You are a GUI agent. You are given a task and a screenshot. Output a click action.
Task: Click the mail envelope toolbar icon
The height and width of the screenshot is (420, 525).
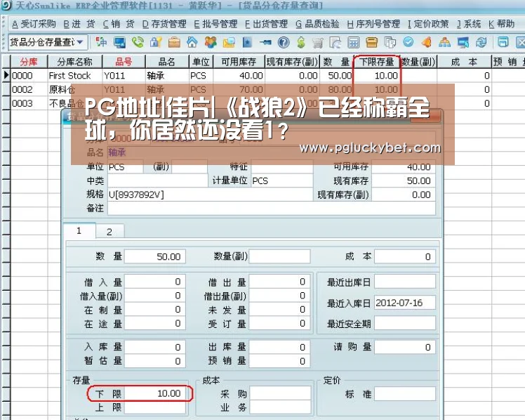229,42
